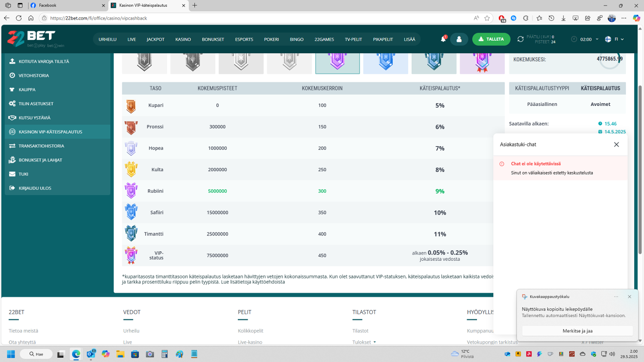Click the Safiiri level badge icon

[131, 212]
